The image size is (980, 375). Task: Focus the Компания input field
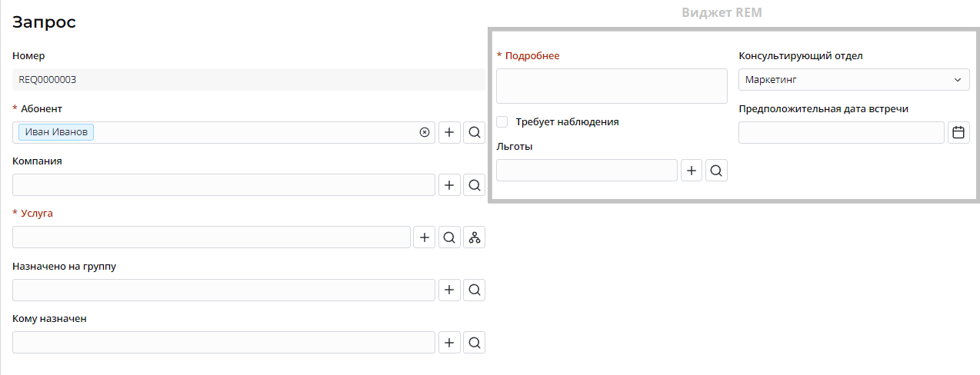(x=224, y=185)
